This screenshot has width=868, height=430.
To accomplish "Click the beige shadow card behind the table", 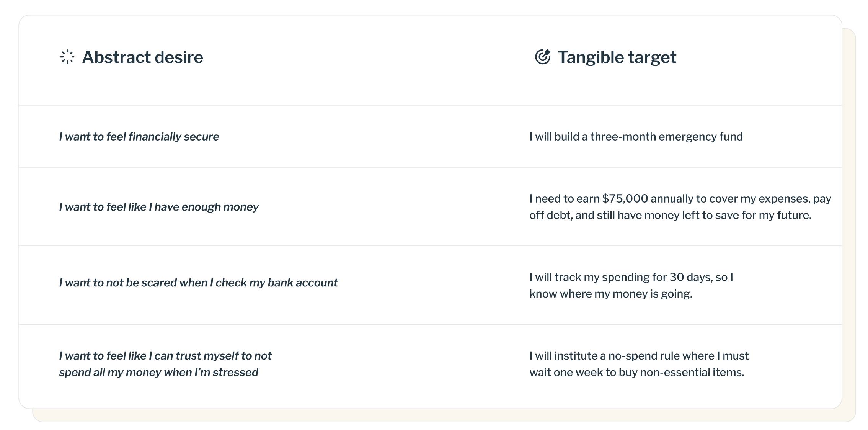I will [444, 415].
